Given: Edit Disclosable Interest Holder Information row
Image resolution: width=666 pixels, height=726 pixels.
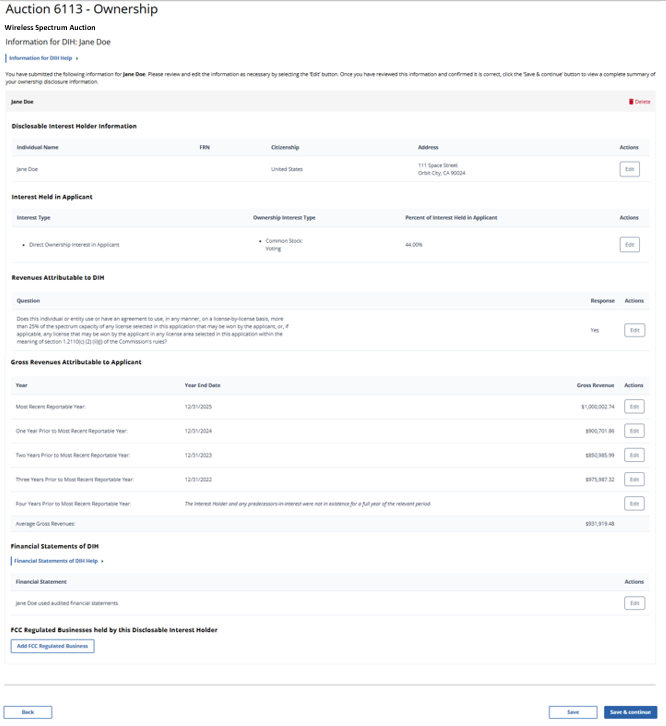Looking at the screenshot, I should (x=629, y=170).
